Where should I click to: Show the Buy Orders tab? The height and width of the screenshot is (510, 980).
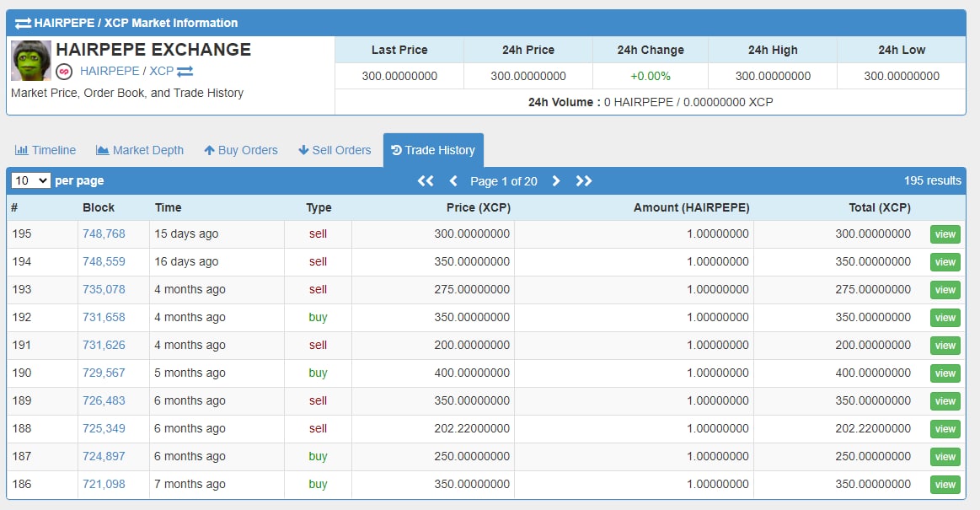[241, 150]
